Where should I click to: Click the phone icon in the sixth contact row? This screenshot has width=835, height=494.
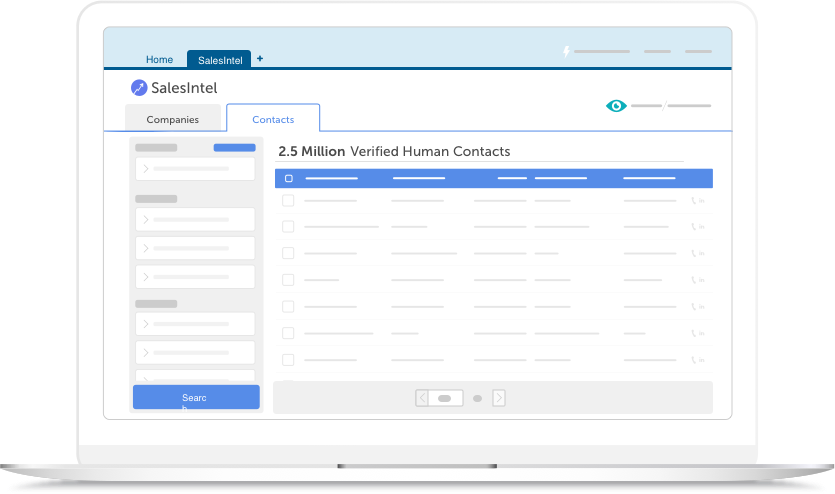click(694, 333)
